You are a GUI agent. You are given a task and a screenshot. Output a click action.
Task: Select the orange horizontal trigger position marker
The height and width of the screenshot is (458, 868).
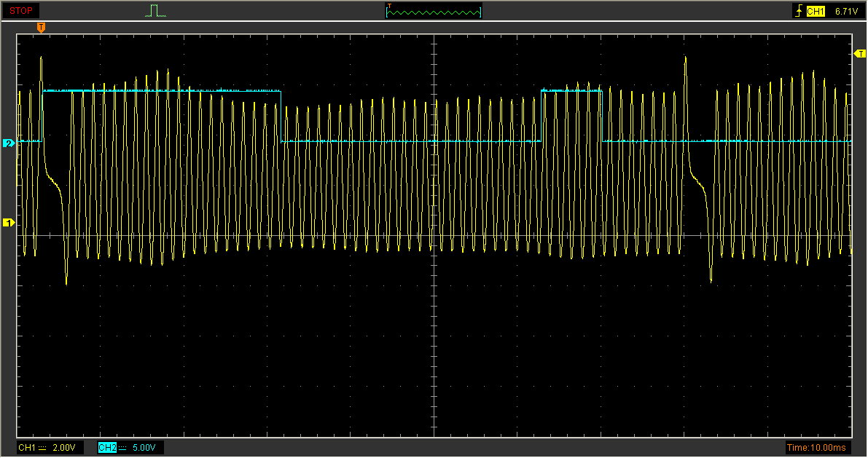41,27
